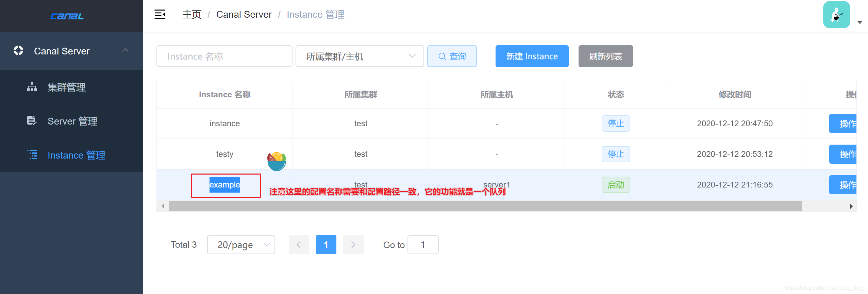Click the 查询 search button

pyautogui.click(x=452, y=56)
